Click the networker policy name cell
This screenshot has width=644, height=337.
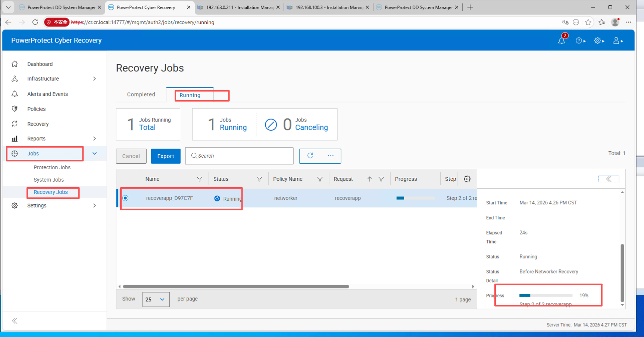286,198
